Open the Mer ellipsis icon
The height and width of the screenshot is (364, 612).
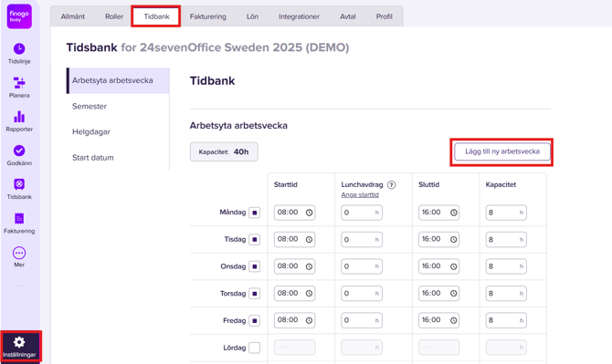[19, 253]
